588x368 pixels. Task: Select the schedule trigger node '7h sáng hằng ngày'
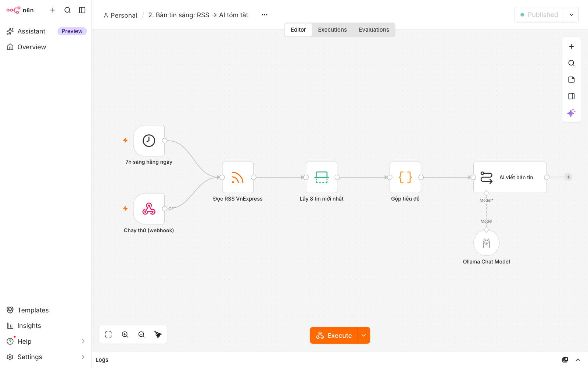pyautogui.click(x=149, y=141)
